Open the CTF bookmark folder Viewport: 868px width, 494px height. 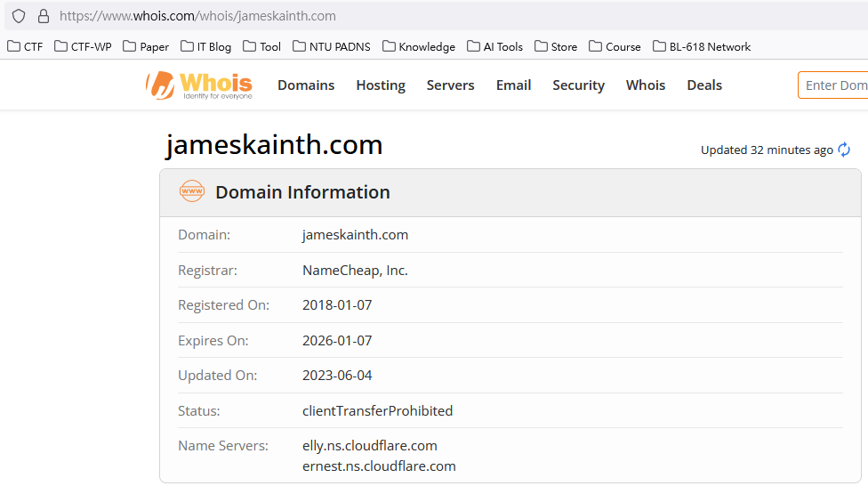pyautogui.click(x=26, y=46)
